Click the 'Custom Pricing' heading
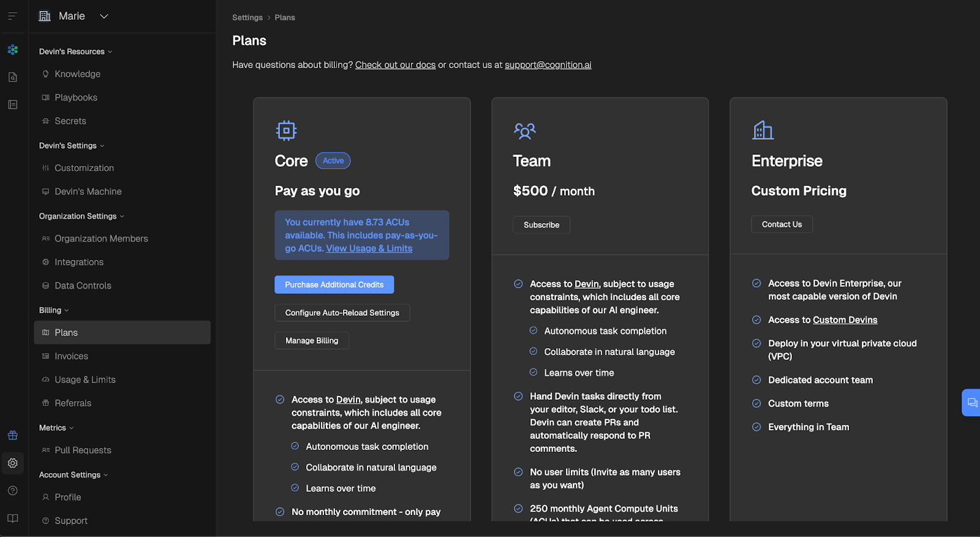 pyautogui.click(x=799, y=191)
